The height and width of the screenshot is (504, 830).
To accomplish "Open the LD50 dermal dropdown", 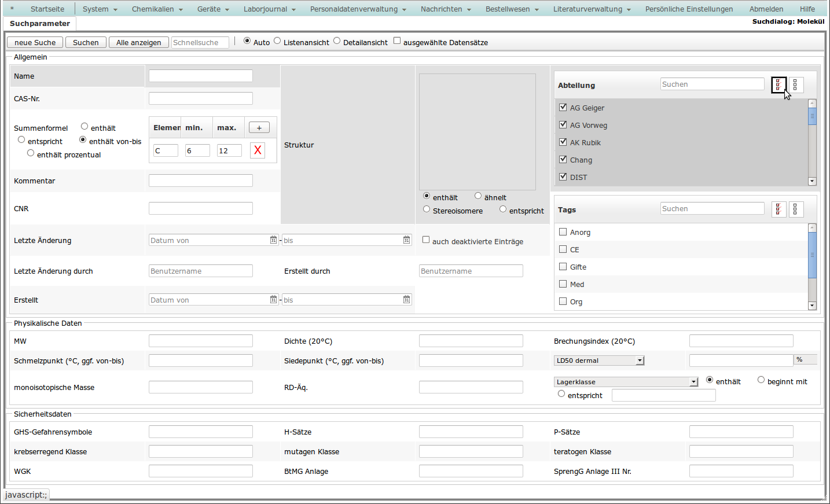I will (x=640, y=360).
